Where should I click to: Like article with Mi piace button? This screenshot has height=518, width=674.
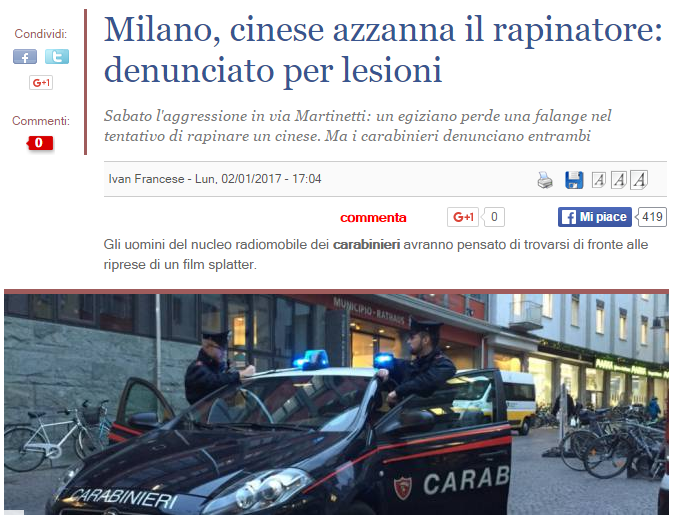click(595, 217)
